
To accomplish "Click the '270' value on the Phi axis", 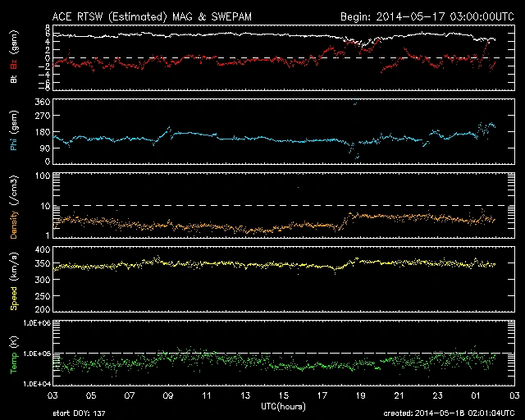I will point(43,116).
